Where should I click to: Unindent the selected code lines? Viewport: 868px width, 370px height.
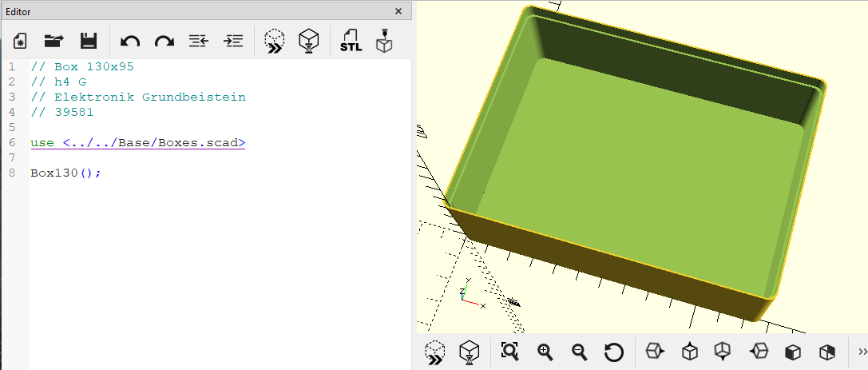[198, 41]
